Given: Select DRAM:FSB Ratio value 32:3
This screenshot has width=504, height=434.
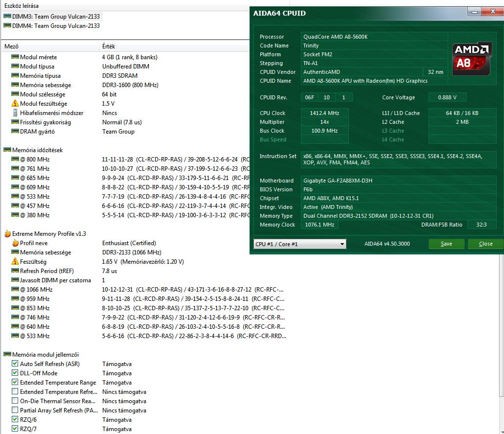Looking at the screenshot, I should (x=481, y=225).
